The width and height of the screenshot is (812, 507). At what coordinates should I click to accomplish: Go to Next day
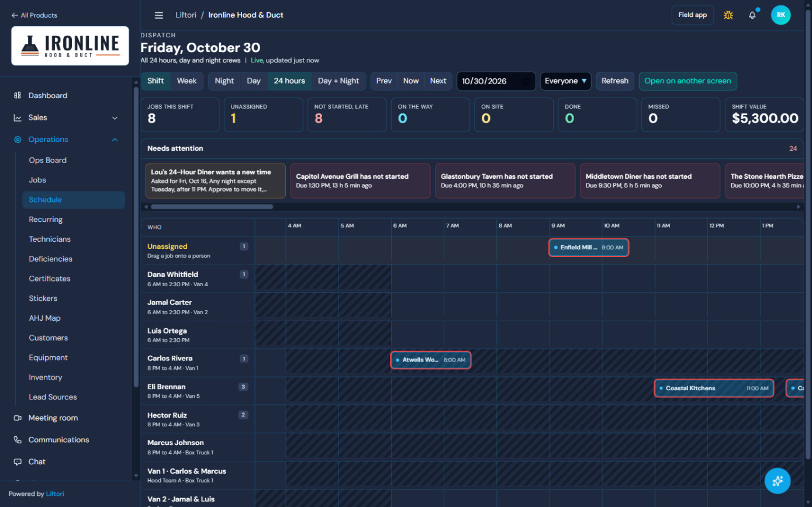(438, 81)
